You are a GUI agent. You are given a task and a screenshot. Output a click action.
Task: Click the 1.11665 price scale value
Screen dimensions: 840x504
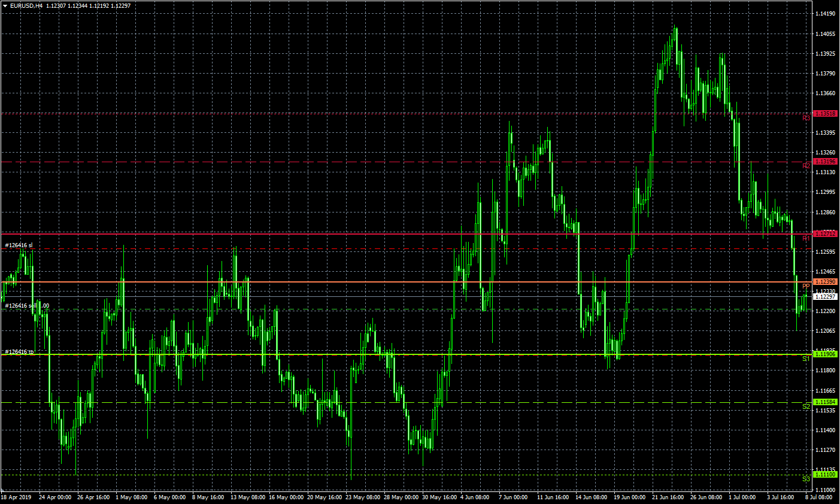pyautogui.click(x=826, y=390)
